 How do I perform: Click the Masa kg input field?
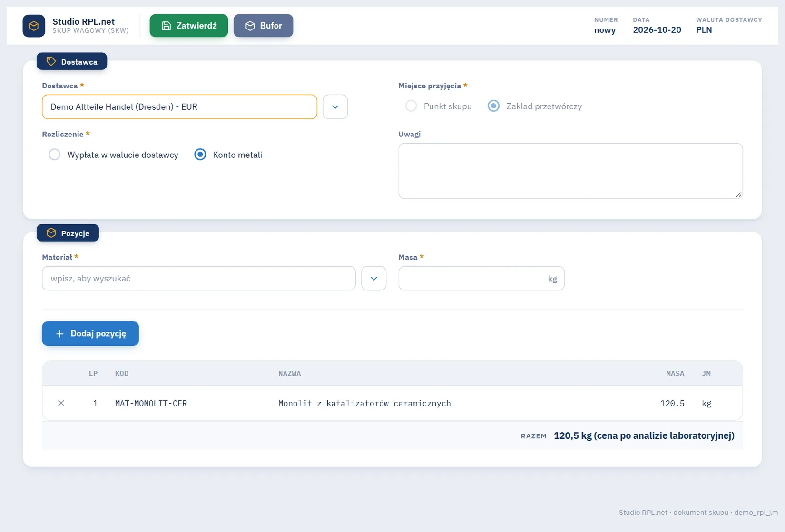click(481, 278)
